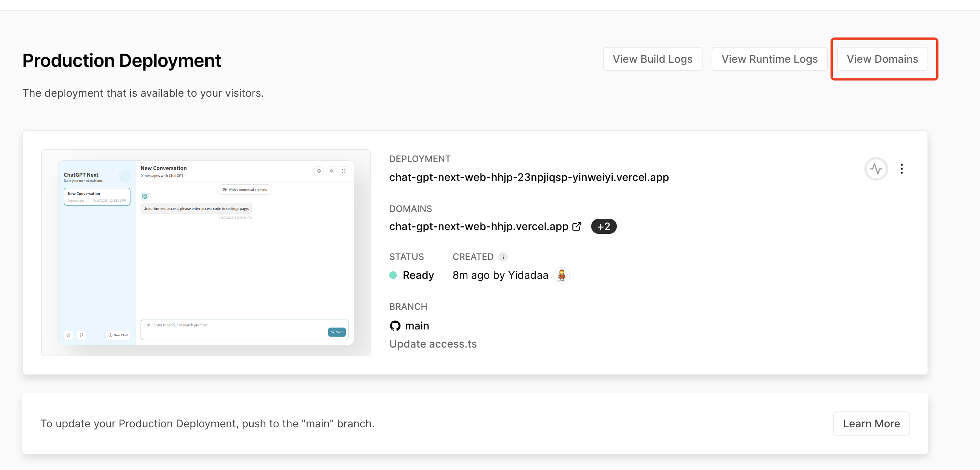
Task: Click Yidadaa's avatar image
Action: click(x=561, y=275)
